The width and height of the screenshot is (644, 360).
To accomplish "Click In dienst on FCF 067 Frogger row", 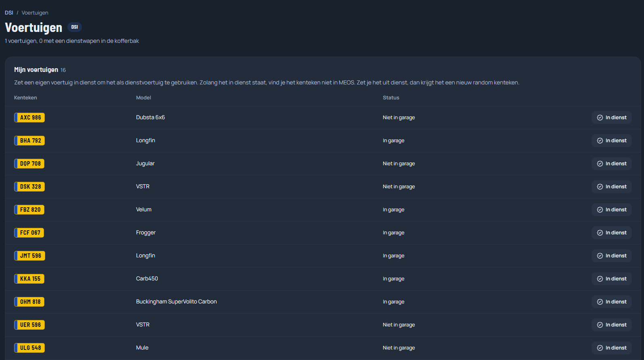I will 612,233.
